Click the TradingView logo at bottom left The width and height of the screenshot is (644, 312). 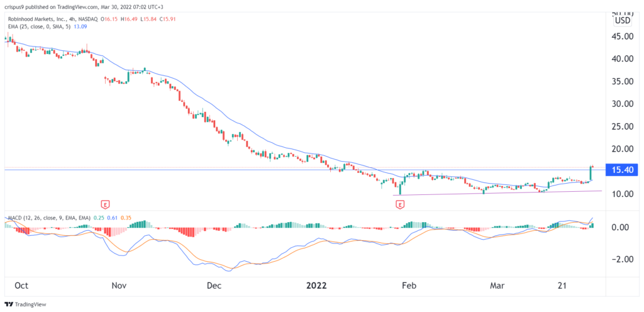25,304
